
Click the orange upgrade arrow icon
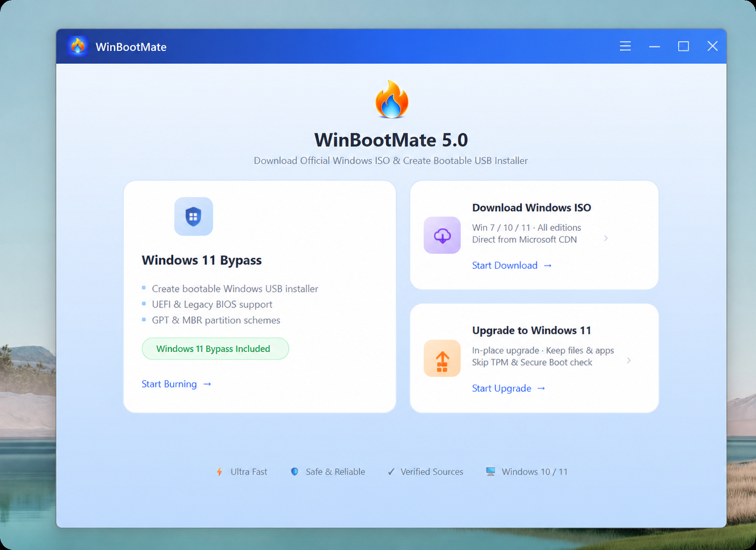[442, 358]
